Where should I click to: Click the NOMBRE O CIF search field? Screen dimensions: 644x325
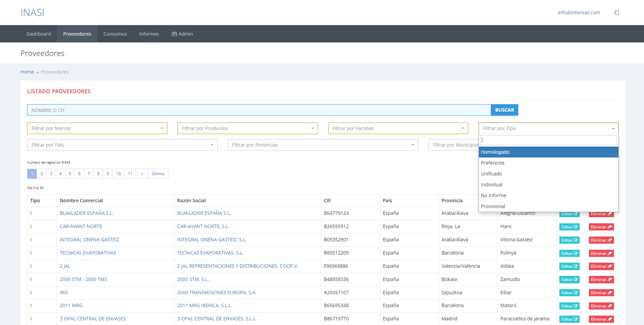(259, 110)
